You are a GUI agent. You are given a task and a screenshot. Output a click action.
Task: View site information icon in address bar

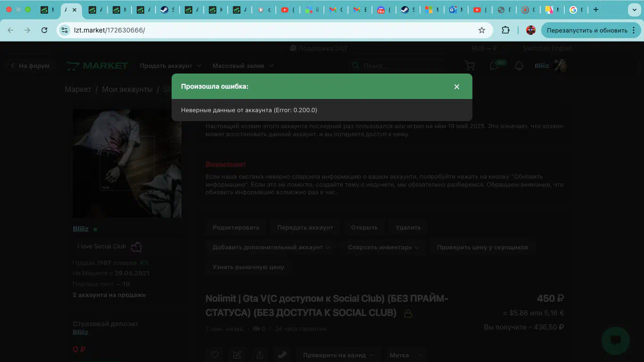pyautogui.click(x=65, y=30)
